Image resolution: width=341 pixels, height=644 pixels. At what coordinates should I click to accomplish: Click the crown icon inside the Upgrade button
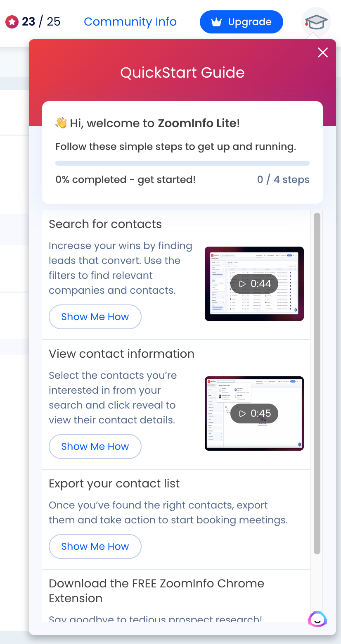[x=217, y=22]
